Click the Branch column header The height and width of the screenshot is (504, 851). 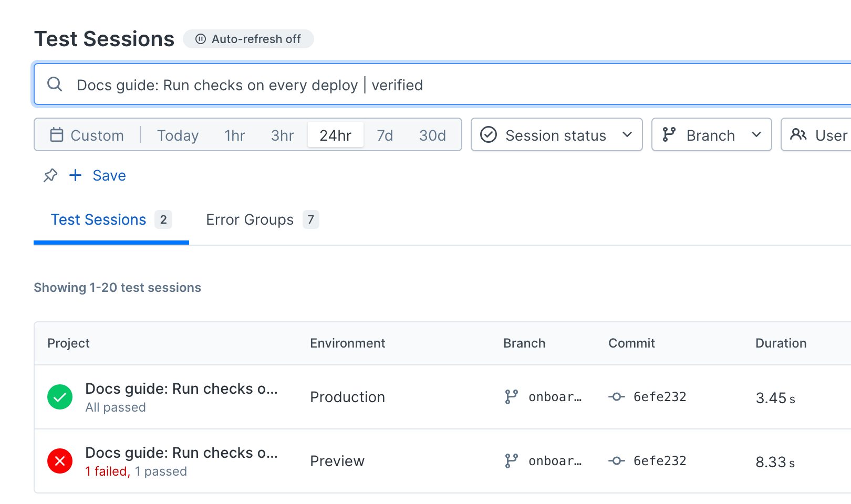(x=524, y=343)
